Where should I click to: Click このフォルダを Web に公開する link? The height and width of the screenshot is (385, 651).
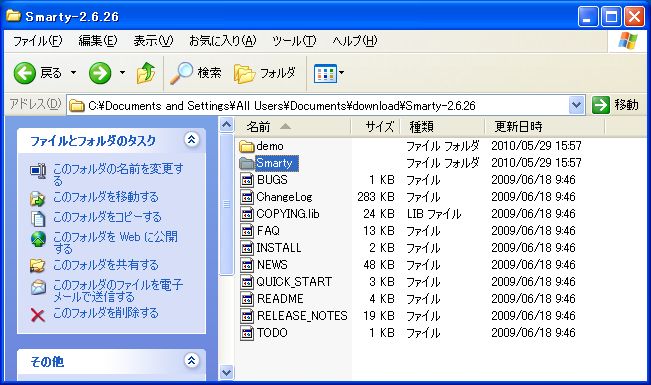115,243
